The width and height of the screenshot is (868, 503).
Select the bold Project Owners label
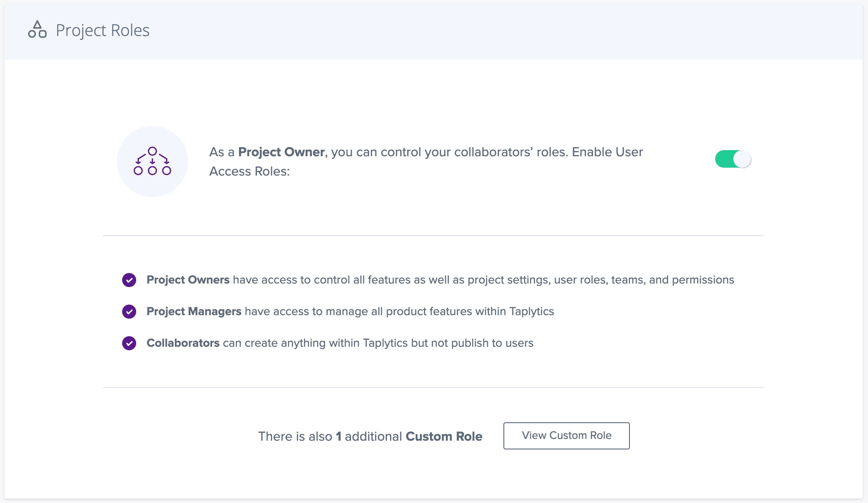point(188,280)
